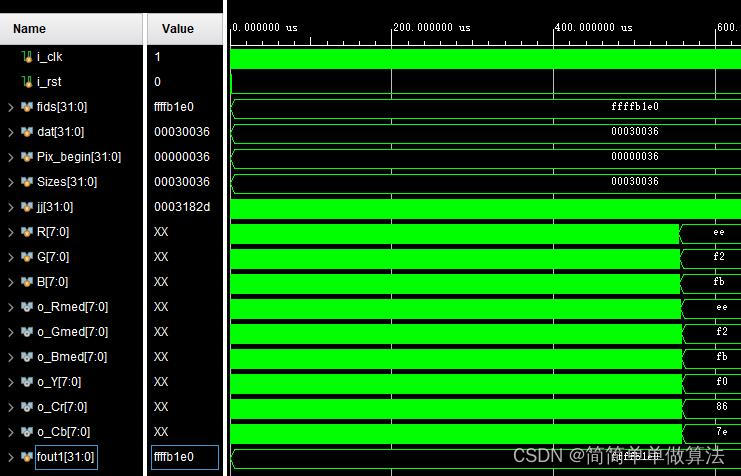
Task: Expand the Sizes[31:0] signal
Action: (x=10, y=182)
